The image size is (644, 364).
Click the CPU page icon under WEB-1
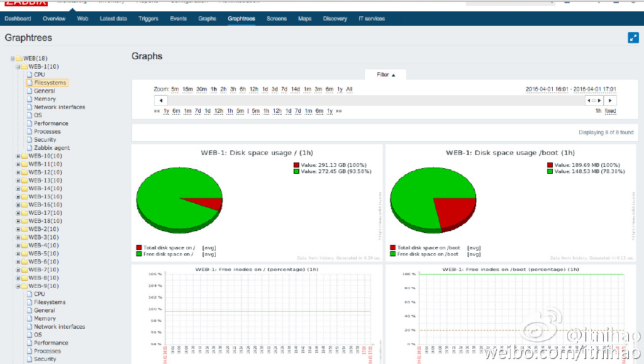pos(30,75)
